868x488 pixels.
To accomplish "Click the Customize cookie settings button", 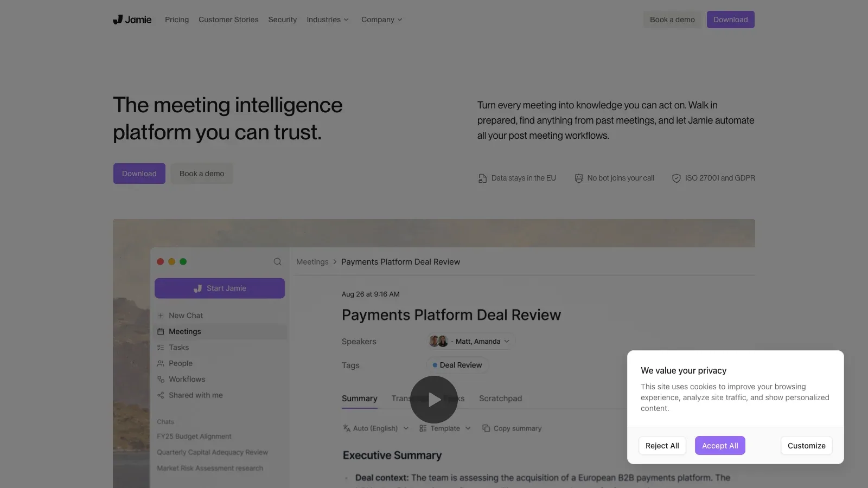I will pos(807,446).
